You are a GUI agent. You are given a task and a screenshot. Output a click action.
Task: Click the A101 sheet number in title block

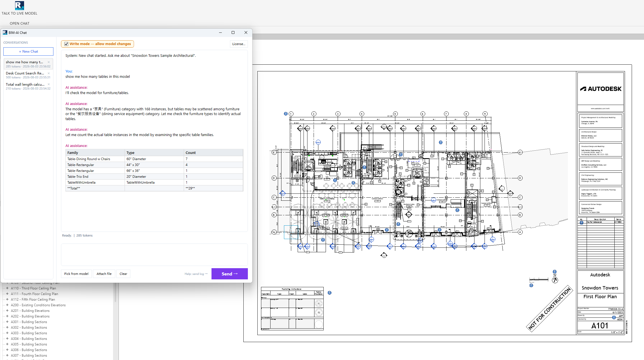click(600, 326)
